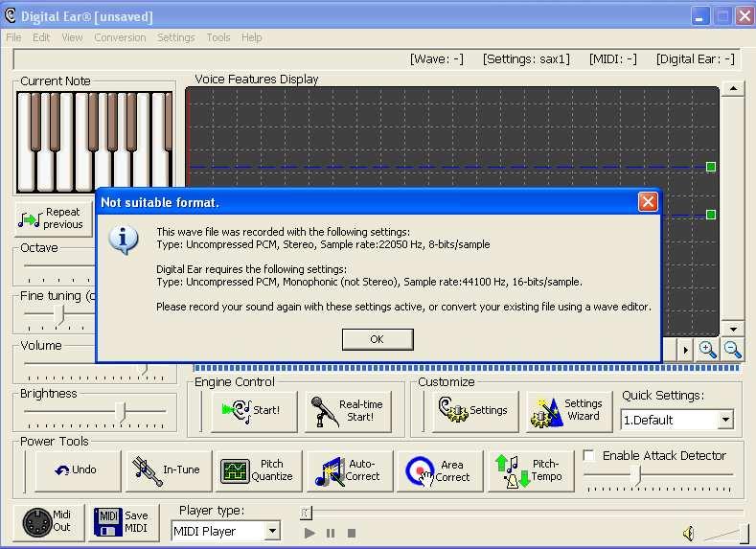Screen dimensions: 756x549
Task: Minimize the Digital Ear window
Action: click(699, 17)
